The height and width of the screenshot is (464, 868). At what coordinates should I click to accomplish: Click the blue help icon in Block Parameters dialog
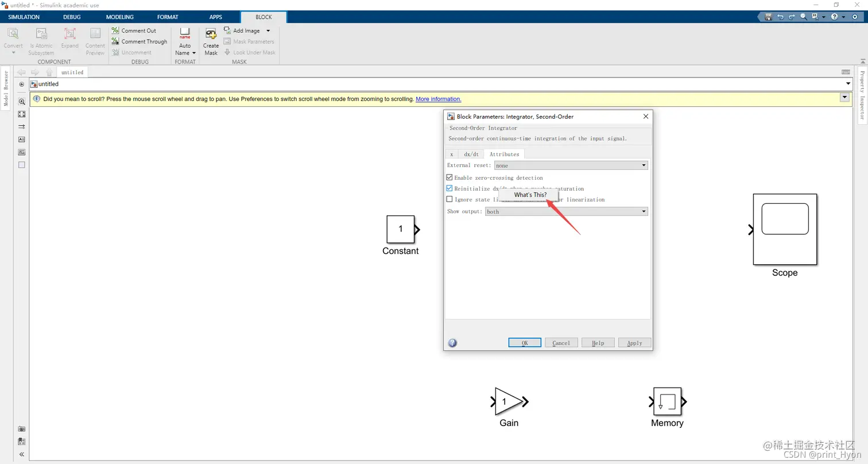[452, 343]
